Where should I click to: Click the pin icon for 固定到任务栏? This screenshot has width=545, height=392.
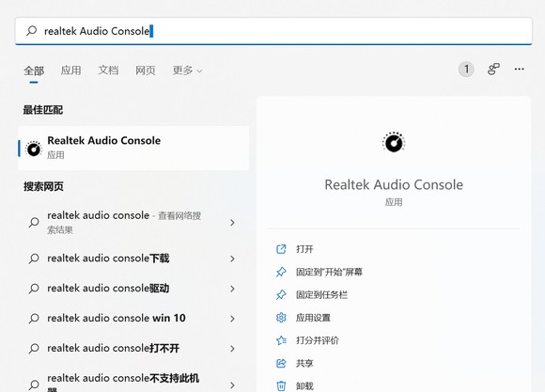(x=281, y=295)
